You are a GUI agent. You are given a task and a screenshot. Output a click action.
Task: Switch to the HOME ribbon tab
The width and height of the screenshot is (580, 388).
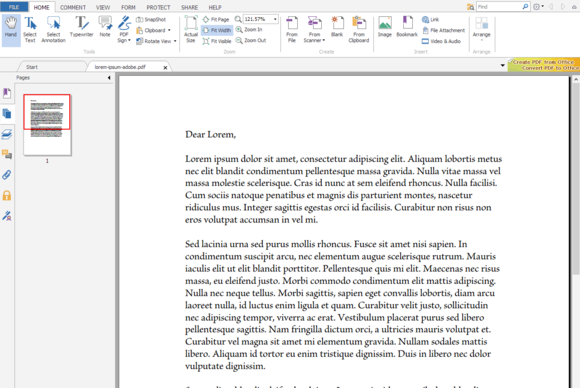(x=41, y=7)
